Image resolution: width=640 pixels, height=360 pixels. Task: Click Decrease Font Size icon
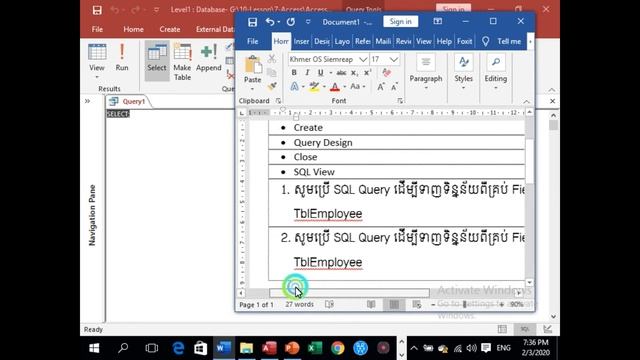pyautogui.click(x=394, y=87)
